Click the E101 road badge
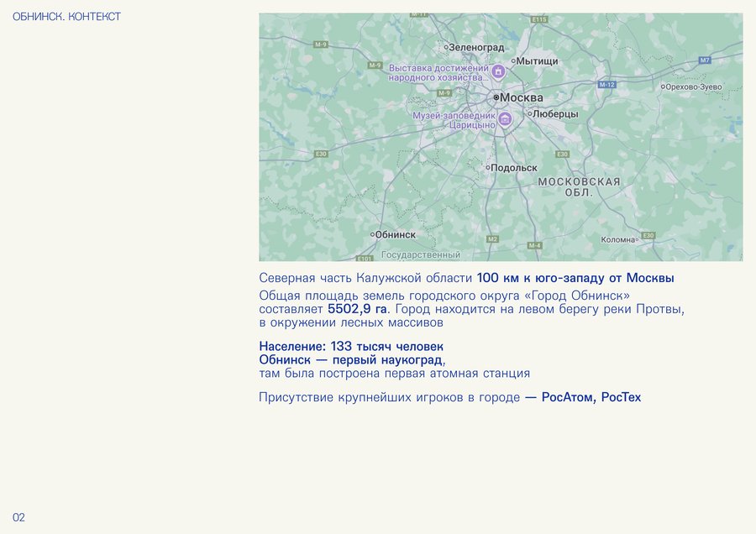The height and width of the screenshot is (534, 756). pyautogui.click(x=365, y=259)
